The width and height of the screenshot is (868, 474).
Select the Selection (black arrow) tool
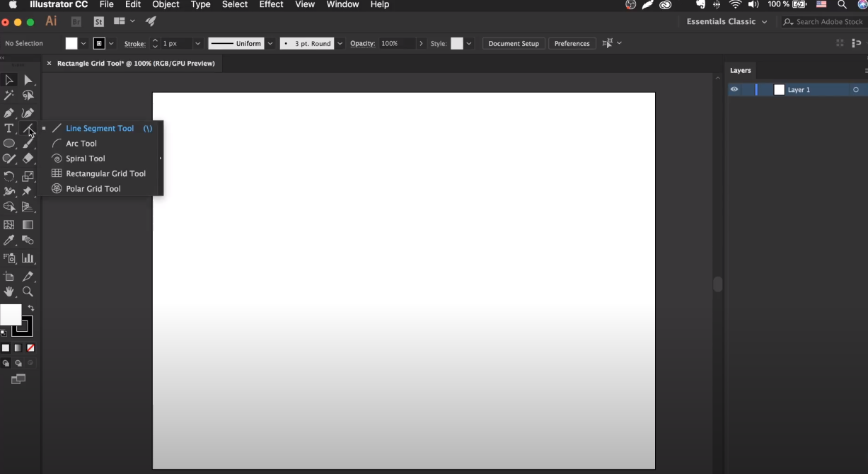coord(9,80)
